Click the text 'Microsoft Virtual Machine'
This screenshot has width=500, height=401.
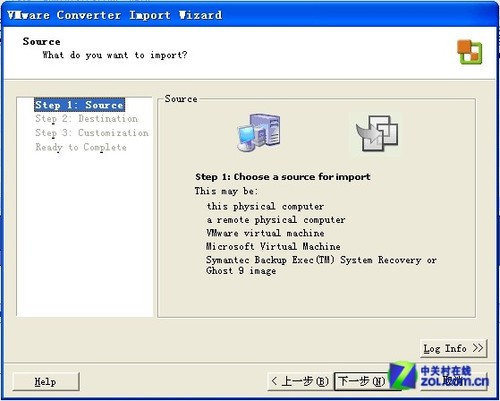click(273, 246)
